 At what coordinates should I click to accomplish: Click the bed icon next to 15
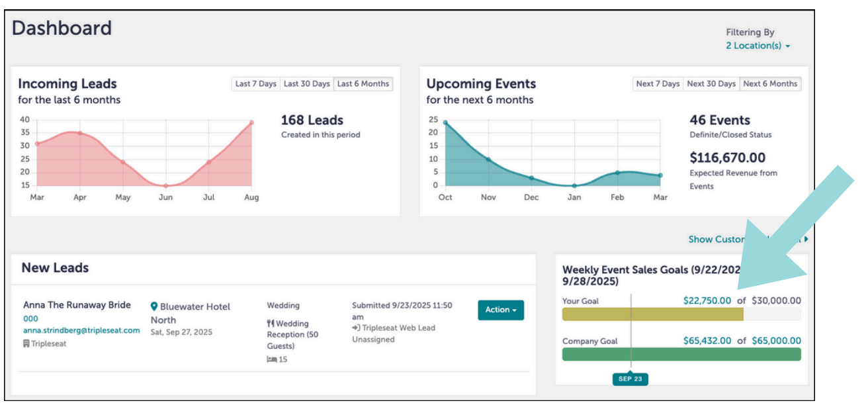click(271, 359)
